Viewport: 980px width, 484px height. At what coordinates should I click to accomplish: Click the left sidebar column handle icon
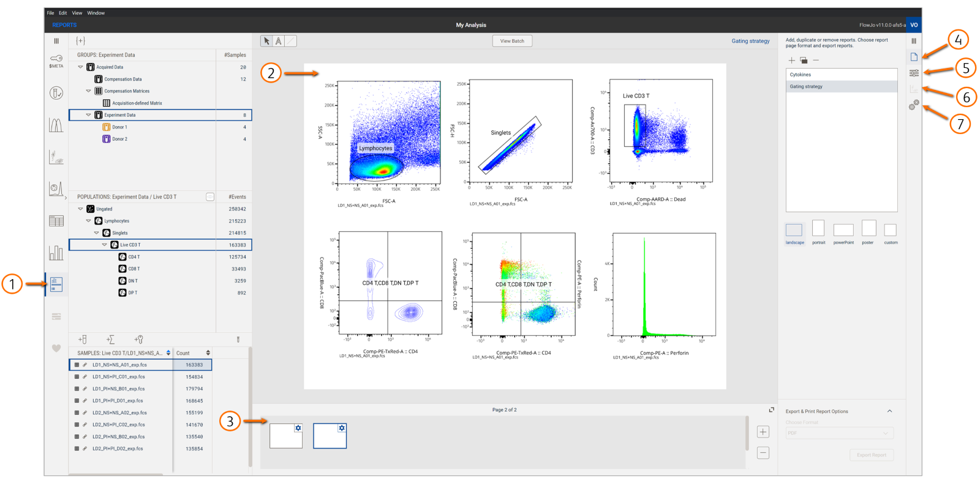coord(56,41)
